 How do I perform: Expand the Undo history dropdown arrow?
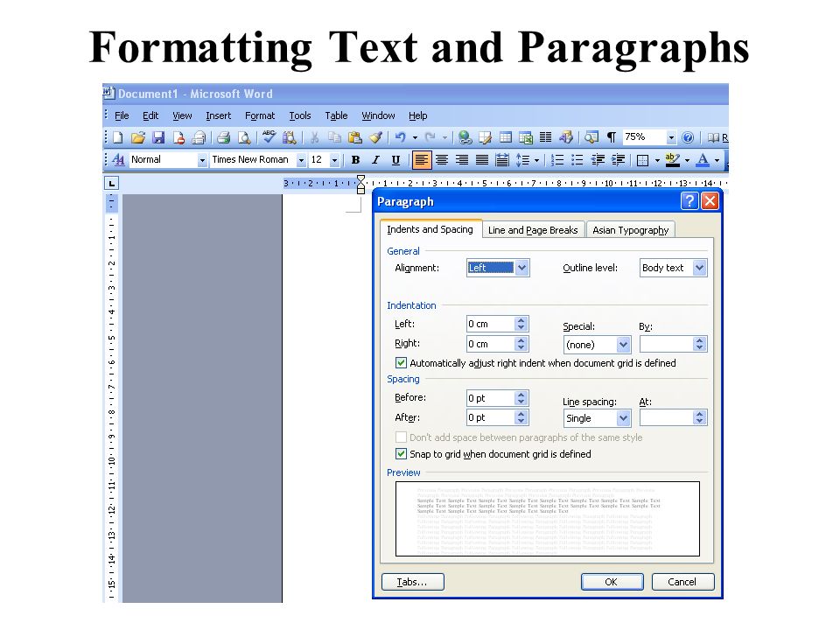click(415, 137)
